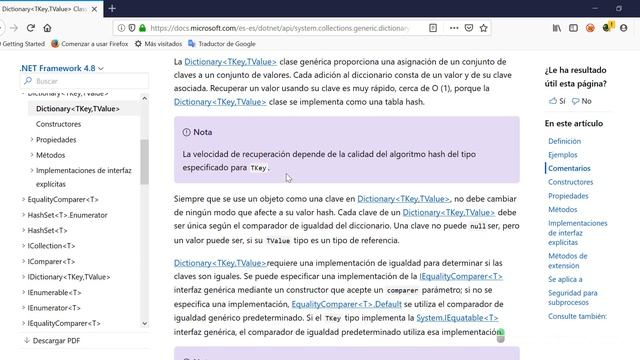Image resolution: width=640 pixels, height=360 pixels.
Task: Open first Dictionary<TKey,TValue> link in top paragraph
Action: 230,62
